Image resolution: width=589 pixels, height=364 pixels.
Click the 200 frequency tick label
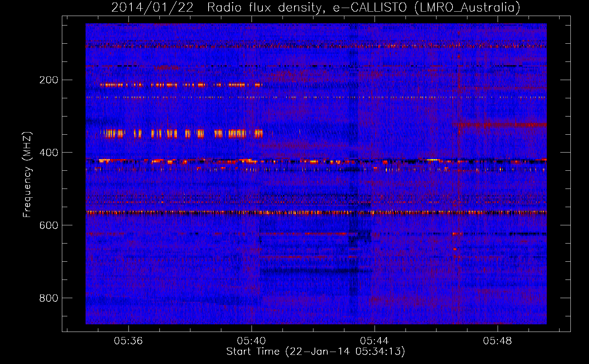[x=49, y=80]
